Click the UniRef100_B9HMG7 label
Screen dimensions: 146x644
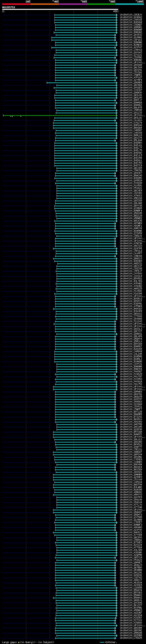click(131, 347)
